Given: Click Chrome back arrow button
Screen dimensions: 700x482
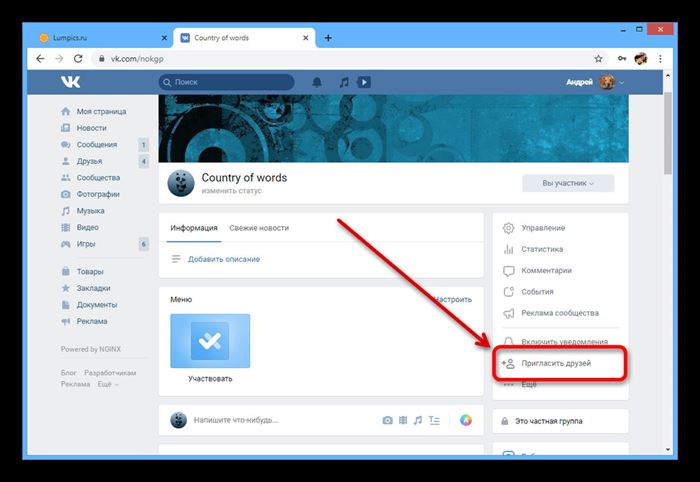Looking at the screenshot, I should click(x=40, y=58).
